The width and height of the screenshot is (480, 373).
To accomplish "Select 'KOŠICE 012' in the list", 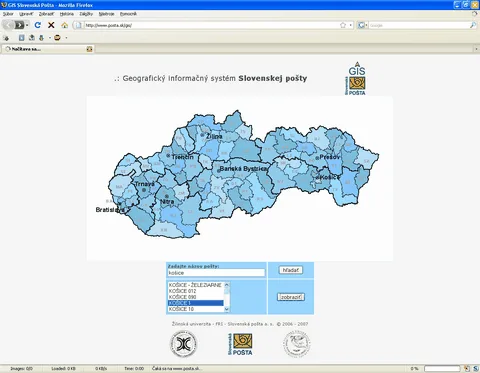I will 195,291.
